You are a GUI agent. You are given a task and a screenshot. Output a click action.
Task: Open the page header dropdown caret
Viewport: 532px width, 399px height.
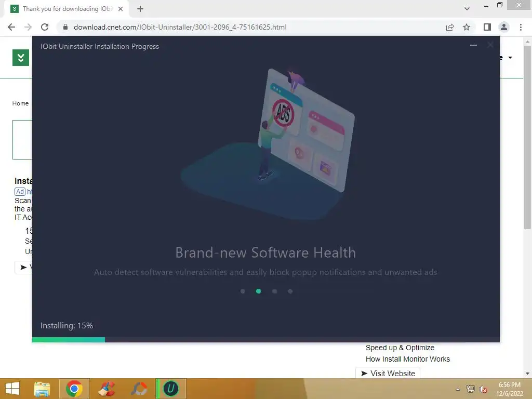[x=510, y=58]
